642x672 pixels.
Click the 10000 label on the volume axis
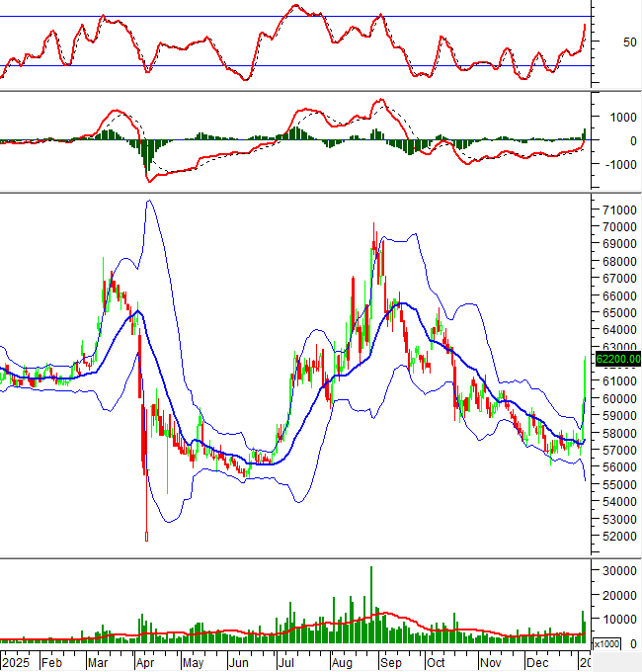click(x=619, y=620)
